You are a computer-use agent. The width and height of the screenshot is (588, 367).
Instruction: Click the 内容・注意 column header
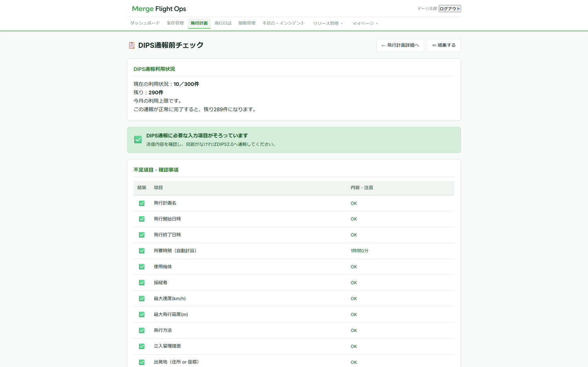[x=362, y=188]
